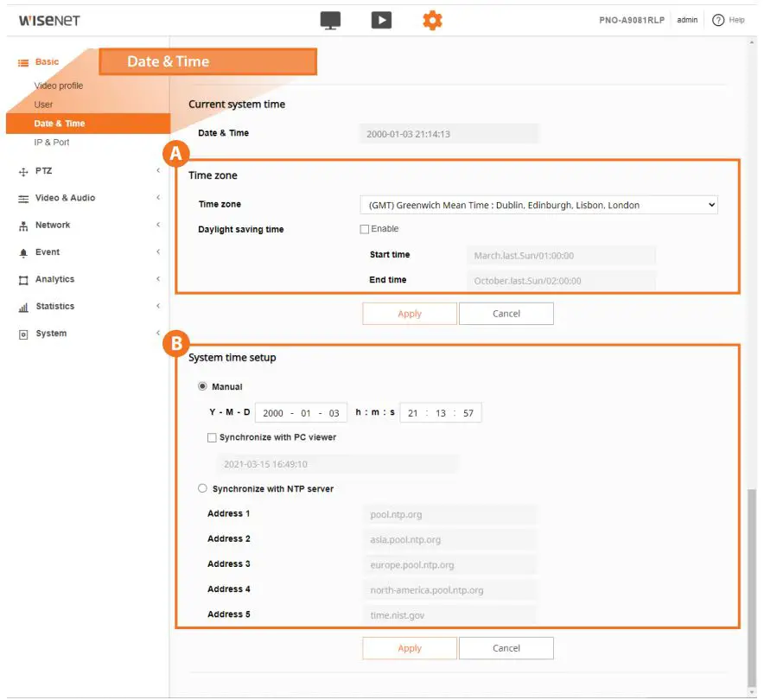This screenshot has width=764, height=700.
Task: Check Synchronize with PC viewer
Action: pos(212,437)
